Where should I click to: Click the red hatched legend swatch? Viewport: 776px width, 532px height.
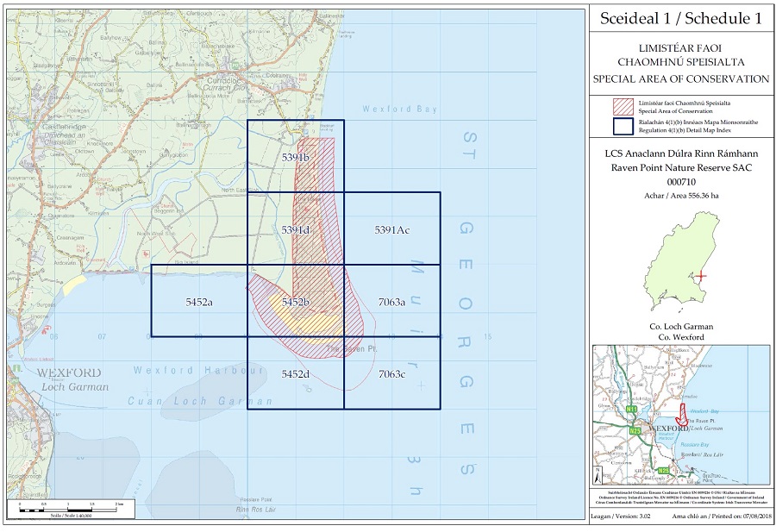pyautogui.click(x=623, y=107)
